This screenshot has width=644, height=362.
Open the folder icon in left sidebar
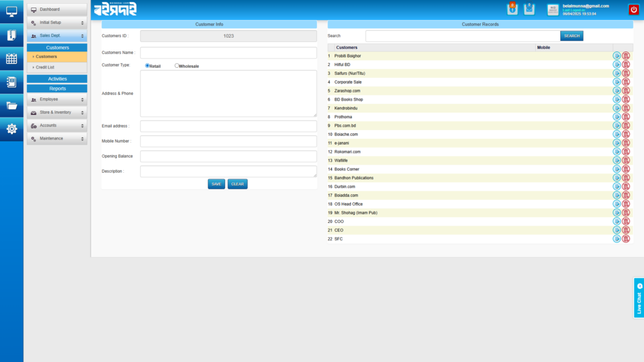(11, 107)
